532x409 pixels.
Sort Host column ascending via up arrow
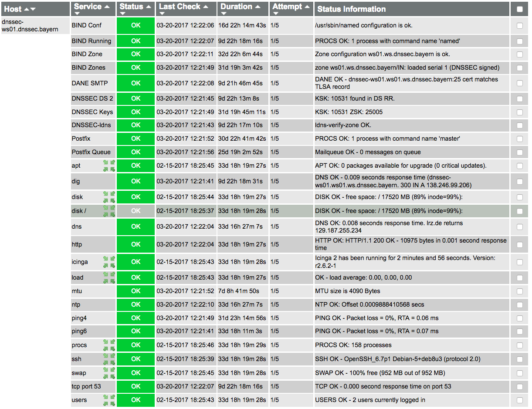[26, 9]
